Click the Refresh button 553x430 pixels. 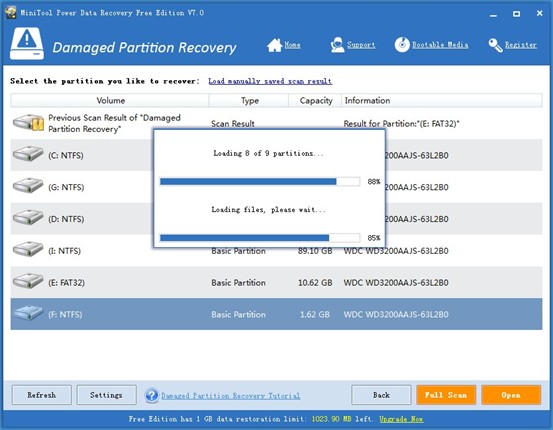tap(42, 395)
